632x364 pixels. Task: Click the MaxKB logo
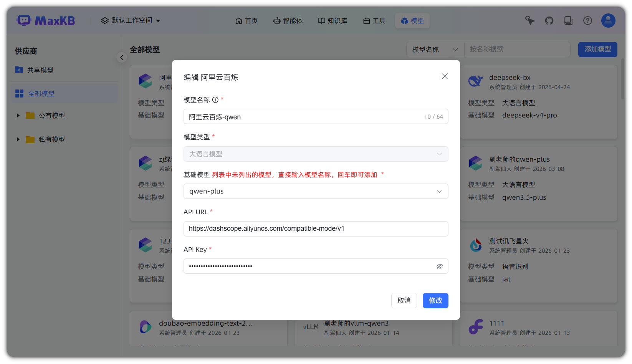[x=46, y=20]
